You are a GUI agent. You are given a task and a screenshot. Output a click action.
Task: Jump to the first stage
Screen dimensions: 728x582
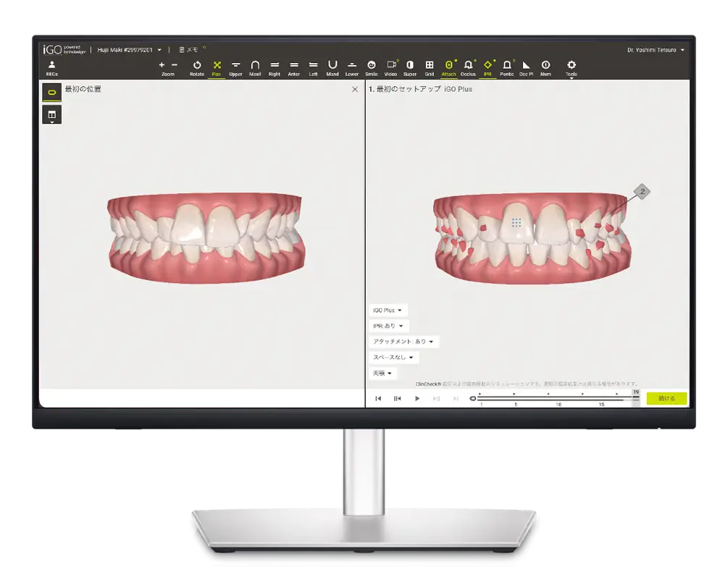[378, 399]
